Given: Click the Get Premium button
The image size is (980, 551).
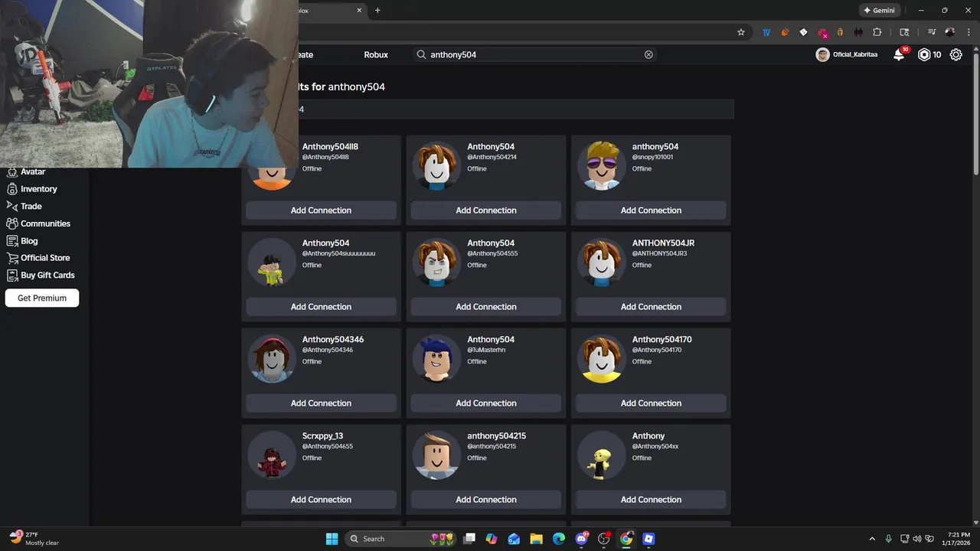Looking at the screenshot, I should point(42,298).
